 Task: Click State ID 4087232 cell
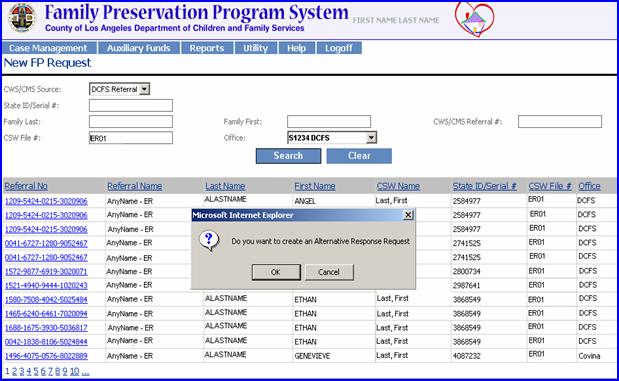click(467, 356)
